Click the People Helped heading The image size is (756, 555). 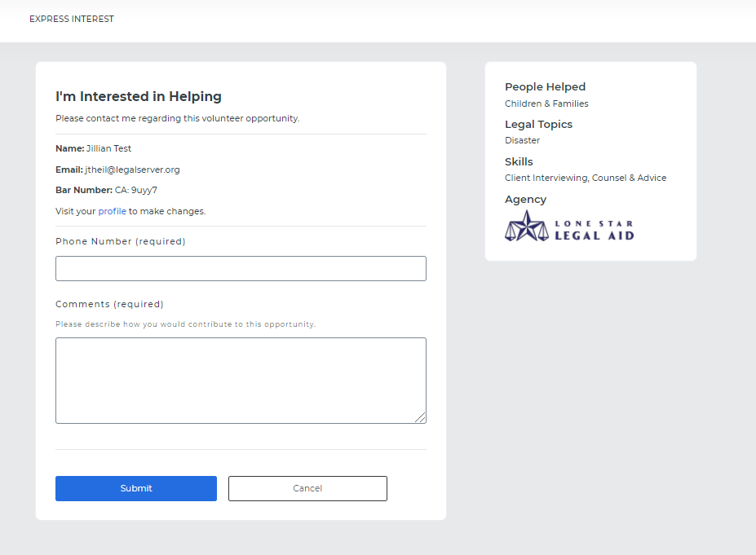545,86
